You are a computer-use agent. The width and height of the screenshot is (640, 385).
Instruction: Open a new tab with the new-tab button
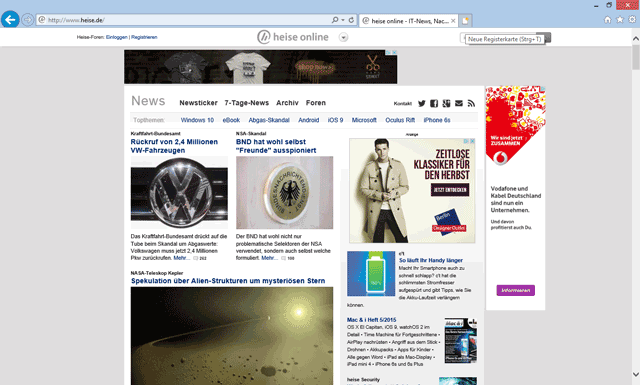(465, 20)
